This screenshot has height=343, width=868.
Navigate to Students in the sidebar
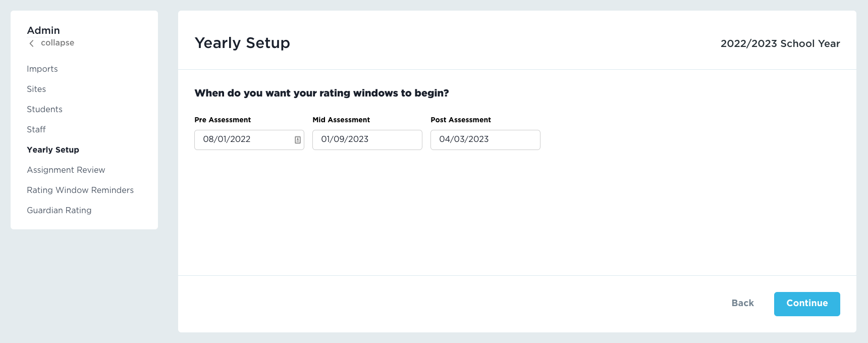tap(44, 109)
